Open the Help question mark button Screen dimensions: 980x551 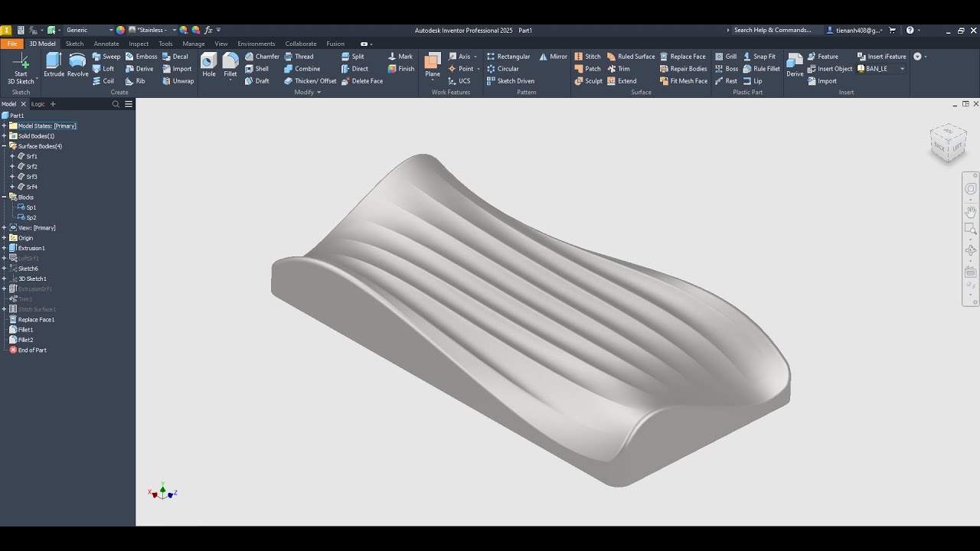coord(910,30)
